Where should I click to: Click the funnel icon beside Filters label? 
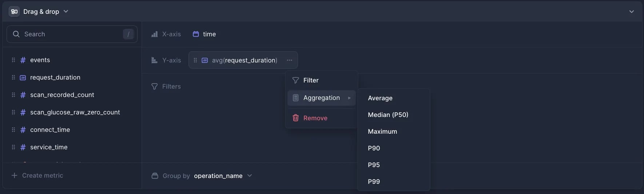click(155, 86)
